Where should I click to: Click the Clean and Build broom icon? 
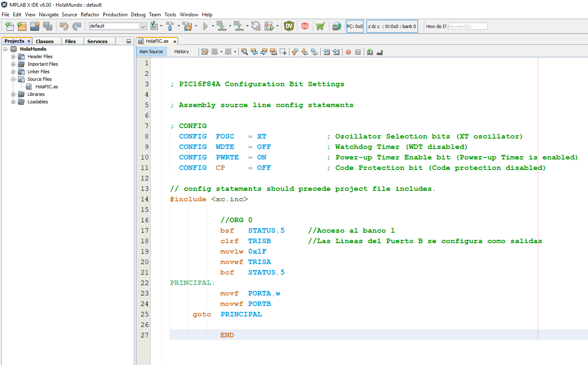click(x=187, y=26)
